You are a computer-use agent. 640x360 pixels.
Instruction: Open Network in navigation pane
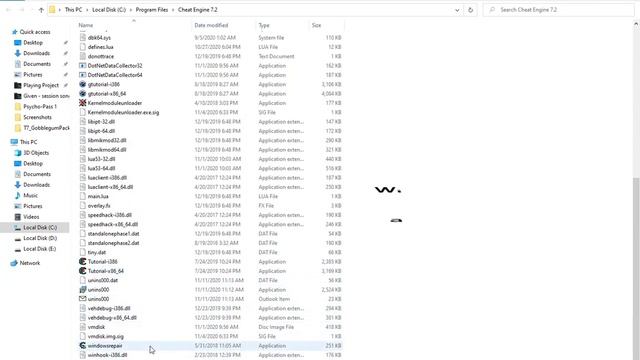(x=30, y=263)
